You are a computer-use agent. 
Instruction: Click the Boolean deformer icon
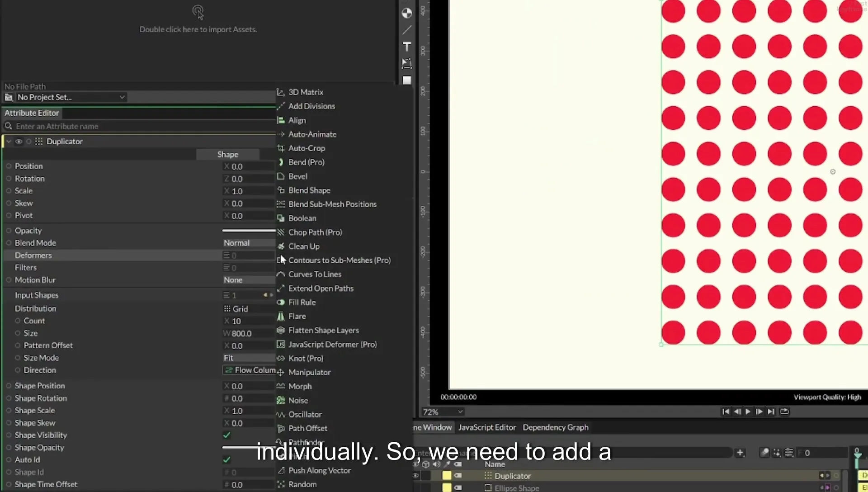tap(281, 218)
